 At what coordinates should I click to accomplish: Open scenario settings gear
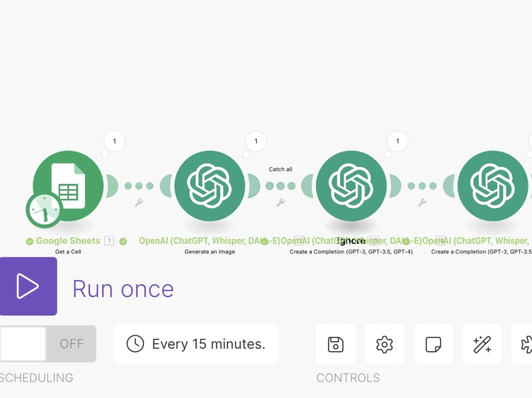point(385,344)
